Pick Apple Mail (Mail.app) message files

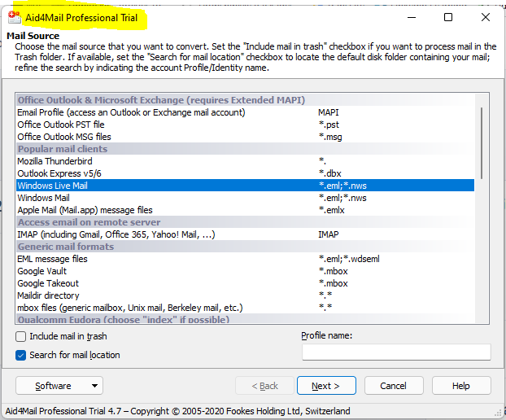coord(245,210)
